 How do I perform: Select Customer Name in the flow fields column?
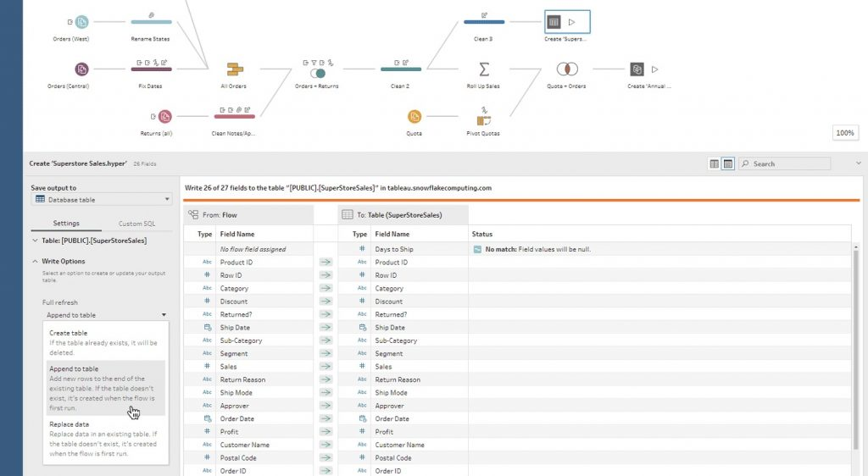pyautogui.click(x=245, y=445)
